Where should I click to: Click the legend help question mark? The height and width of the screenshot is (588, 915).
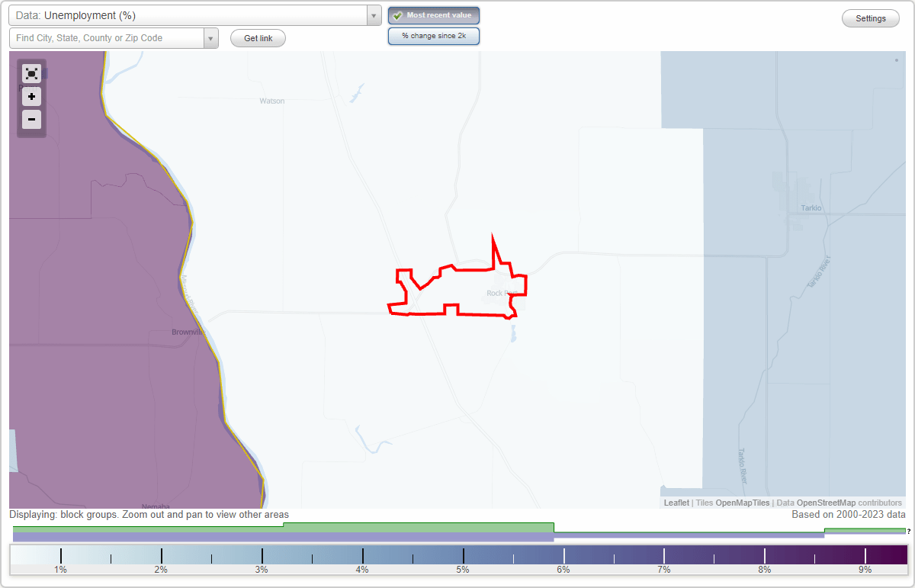[x=908, y=531]
